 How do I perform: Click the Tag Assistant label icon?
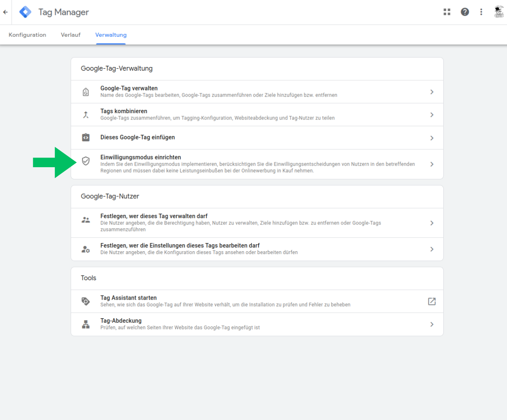pos(86,301)
